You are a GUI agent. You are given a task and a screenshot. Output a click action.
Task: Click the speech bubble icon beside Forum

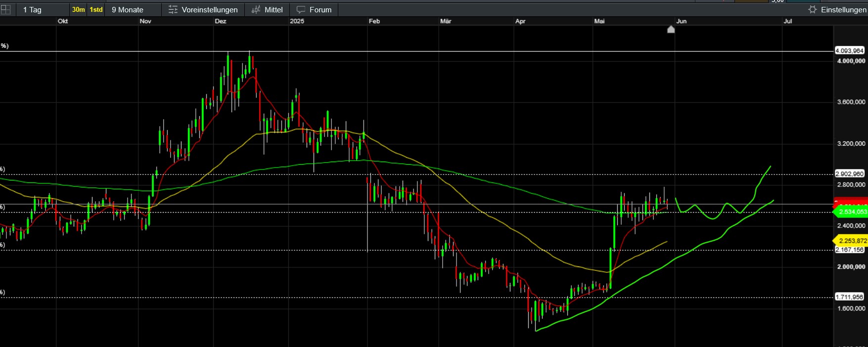click(301, 10)
